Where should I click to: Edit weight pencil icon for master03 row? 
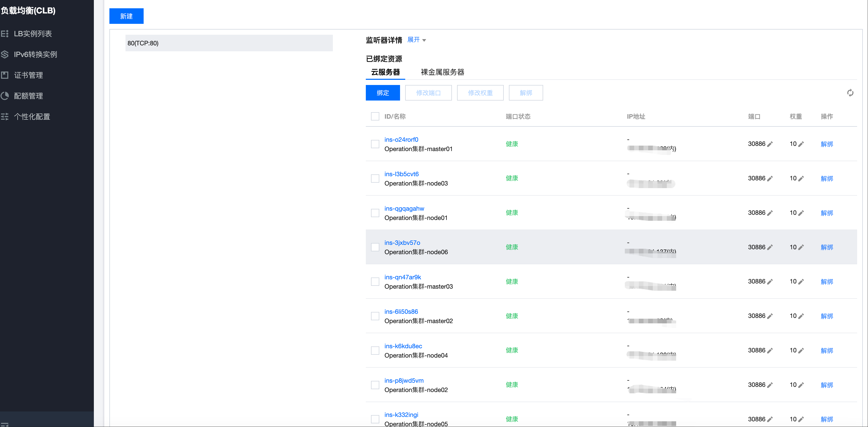[x=801, y=282]
